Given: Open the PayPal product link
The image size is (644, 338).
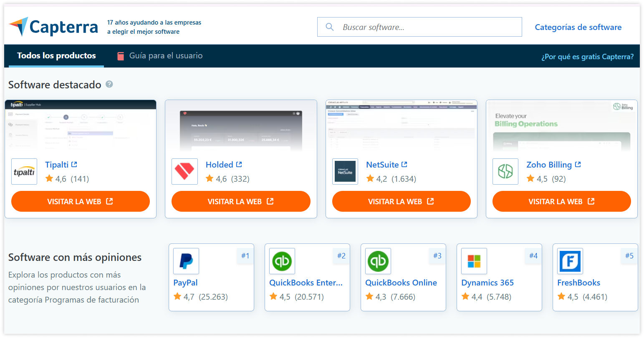Looking at the screenshot, I should (185, 283).
